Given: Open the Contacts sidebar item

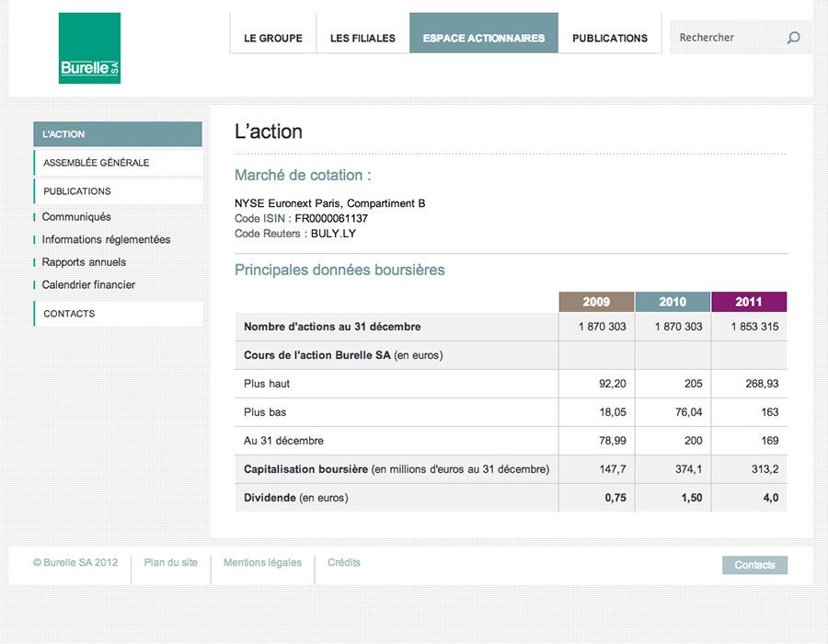Looking at the screenshot, I should [118, 314].
